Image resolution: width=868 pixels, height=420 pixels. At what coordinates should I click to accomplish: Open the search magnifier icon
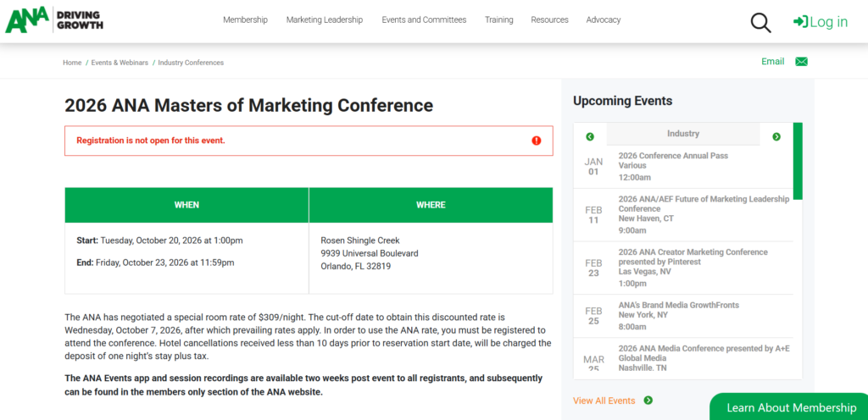coord(760,22)
